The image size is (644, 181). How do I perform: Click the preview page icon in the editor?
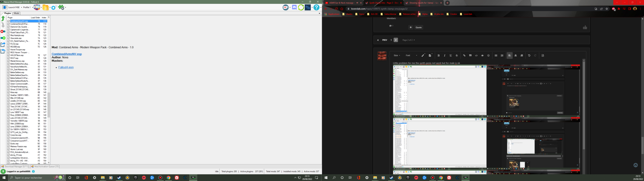543,56
